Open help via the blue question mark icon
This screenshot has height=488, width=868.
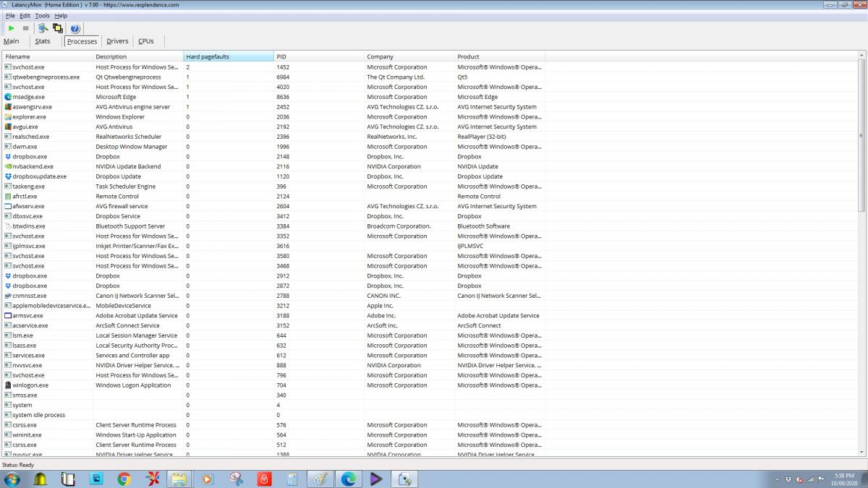(75, 28)
